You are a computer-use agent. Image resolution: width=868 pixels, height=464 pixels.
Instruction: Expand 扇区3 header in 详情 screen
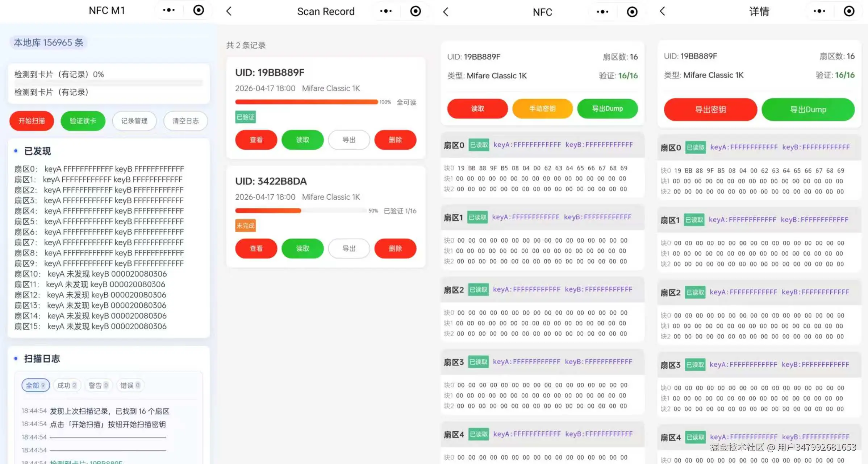(x=759, y=365)
